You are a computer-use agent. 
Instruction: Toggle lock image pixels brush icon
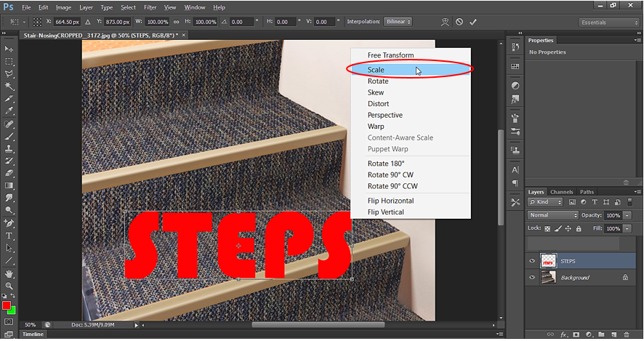pyautogui.click(x=558, y=228)
